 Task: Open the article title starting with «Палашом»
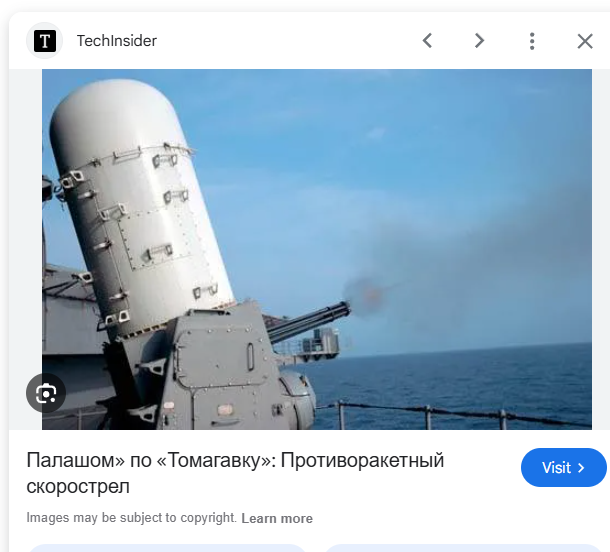235,473
